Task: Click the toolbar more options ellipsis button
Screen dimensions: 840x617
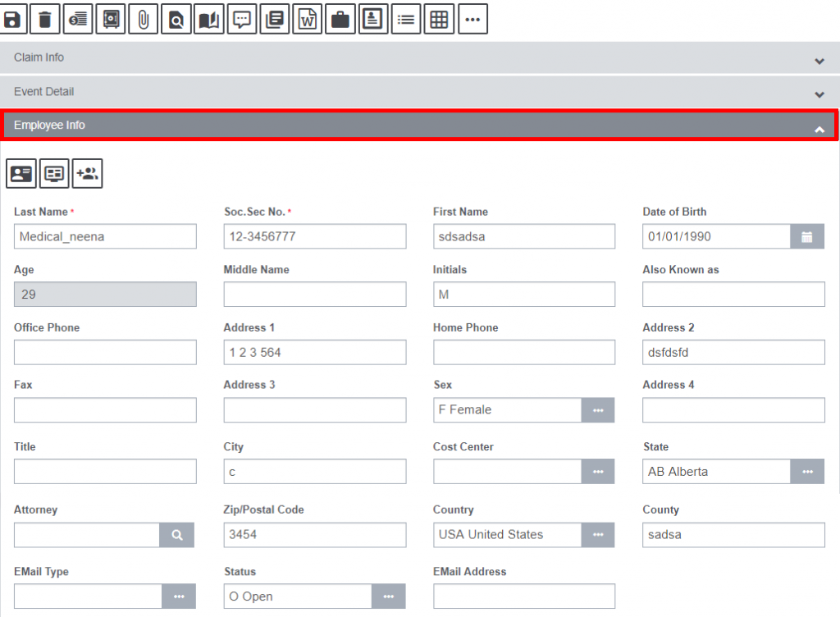Action: point(472,20)
